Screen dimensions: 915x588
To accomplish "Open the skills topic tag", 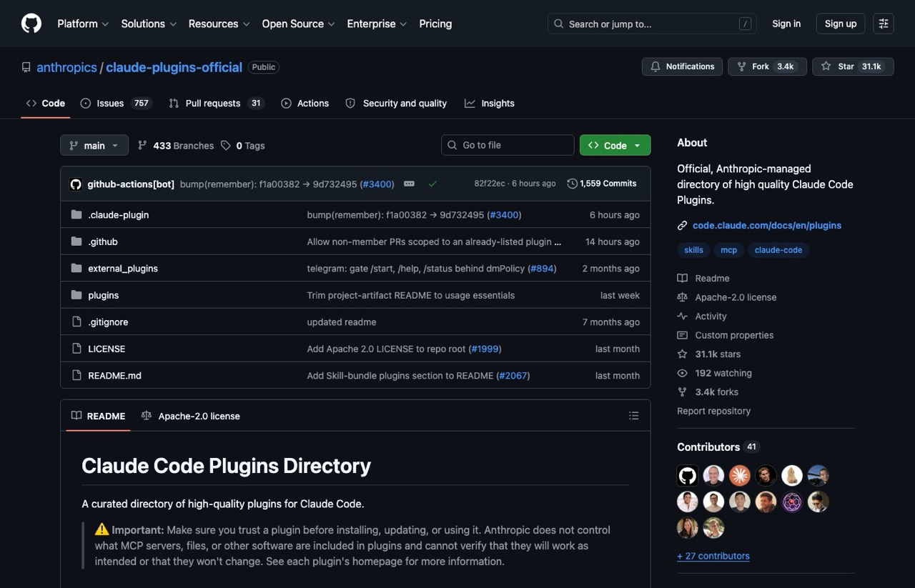I will click(693, 250).
